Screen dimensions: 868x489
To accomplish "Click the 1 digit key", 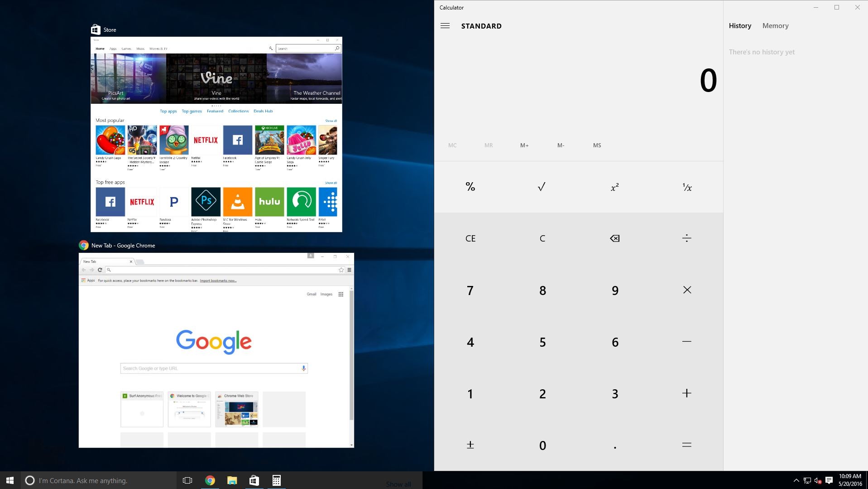I will (x=470, y=393).
